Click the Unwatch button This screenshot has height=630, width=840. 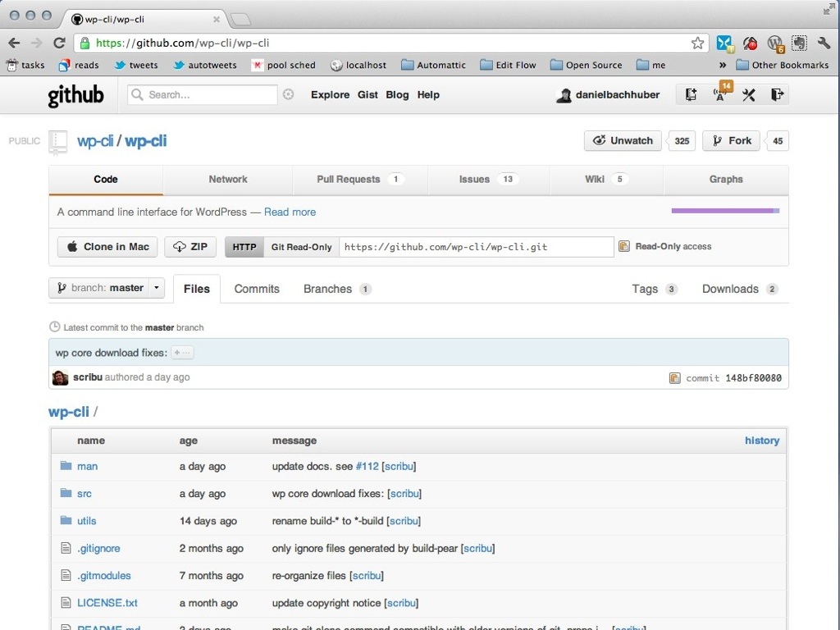point(623,141)
